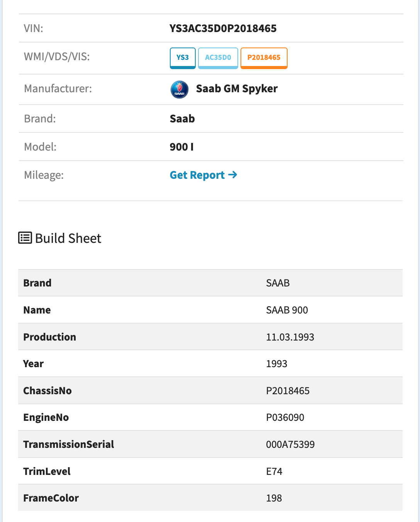The width and height of the screenshot is (420, 522).
Task: Click the TrimLevel value E74
Action: click(x=274, y=471)
